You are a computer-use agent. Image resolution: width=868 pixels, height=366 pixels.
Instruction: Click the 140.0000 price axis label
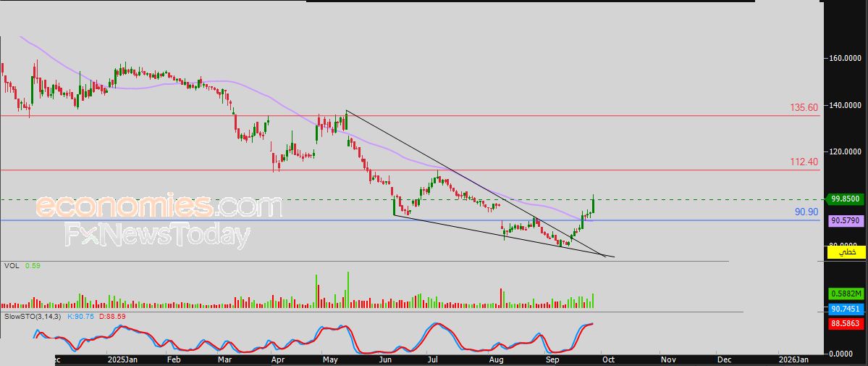846,105
